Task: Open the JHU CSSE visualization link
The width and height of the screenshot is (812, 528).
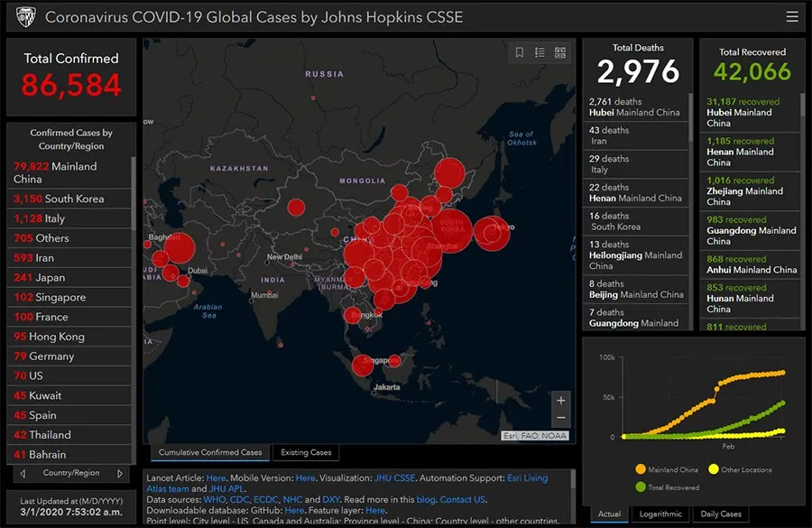Action: tap(396, 477)
